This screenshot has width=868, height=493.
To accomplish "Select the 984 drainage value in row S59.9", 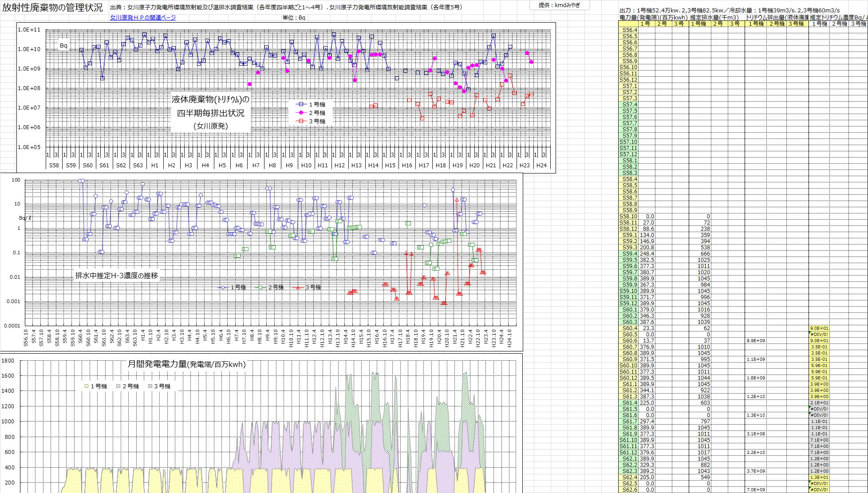I will 700,285.
